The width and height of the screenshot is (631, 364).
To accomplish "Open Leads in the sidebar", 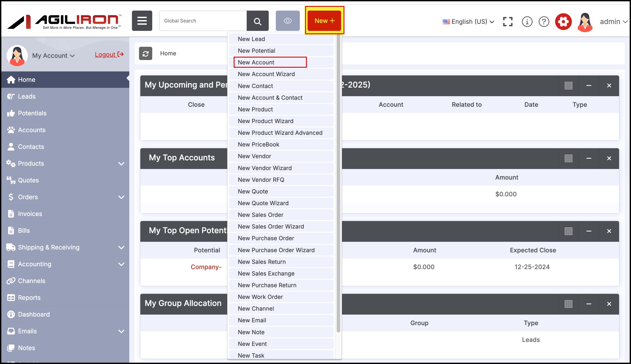I will (x=65, y=96).
